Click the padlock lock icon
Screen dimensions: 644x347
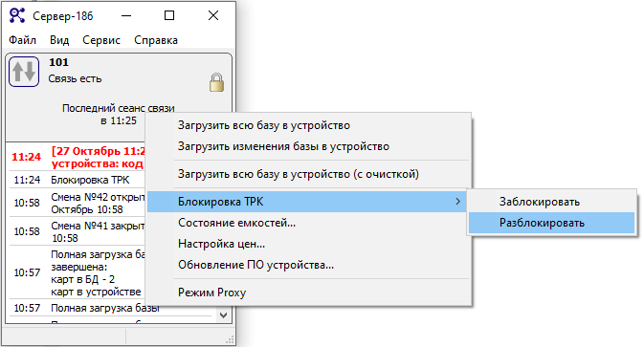pyautogui.click(x=216, y=82)
